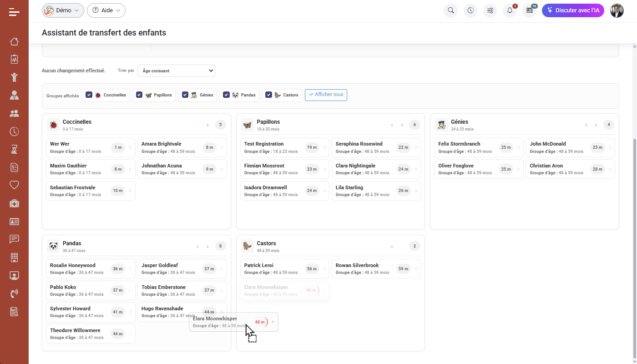This screenshot has width=637, height=364.
Task: Click the genius icon beside Génies title
Action: point(441,125)
